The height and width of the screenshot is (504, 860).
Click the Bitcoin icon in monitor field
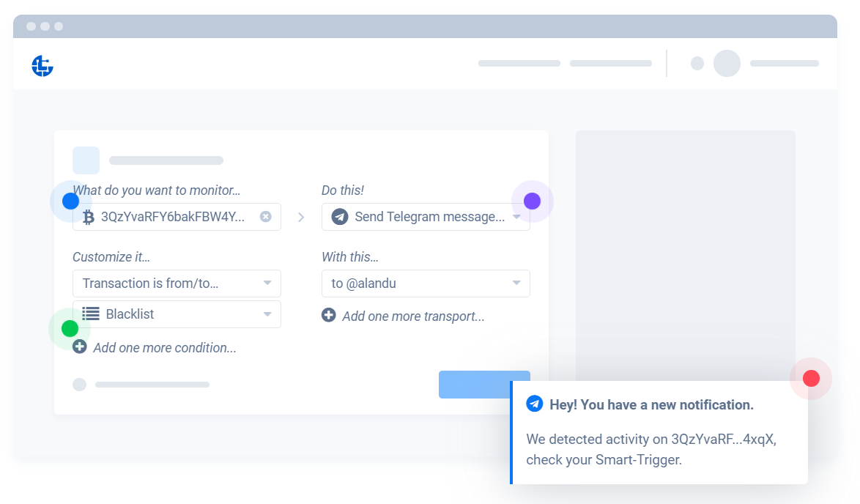click(89, 217)
